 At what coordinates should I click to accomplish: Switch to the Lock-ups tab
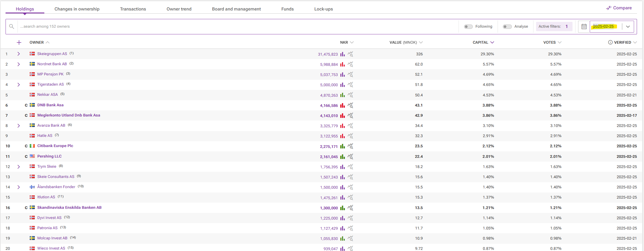323,9
